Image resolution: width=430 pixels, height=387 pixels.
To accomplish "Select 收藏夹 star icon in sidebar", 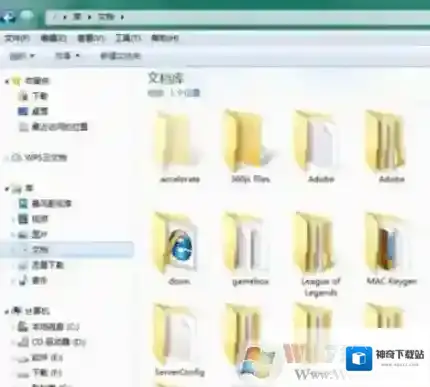I will (x=17, y=81).
